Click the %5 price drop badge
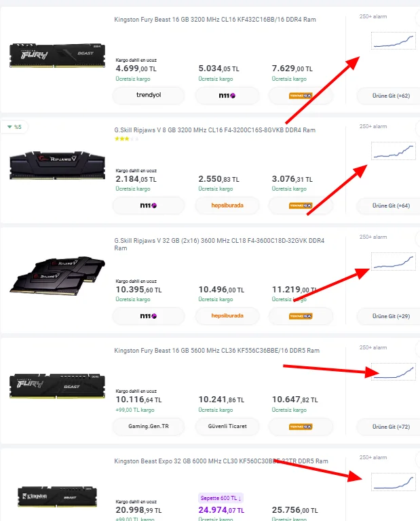The width and height of the screenshot is (420, 521). coord(14,126)
